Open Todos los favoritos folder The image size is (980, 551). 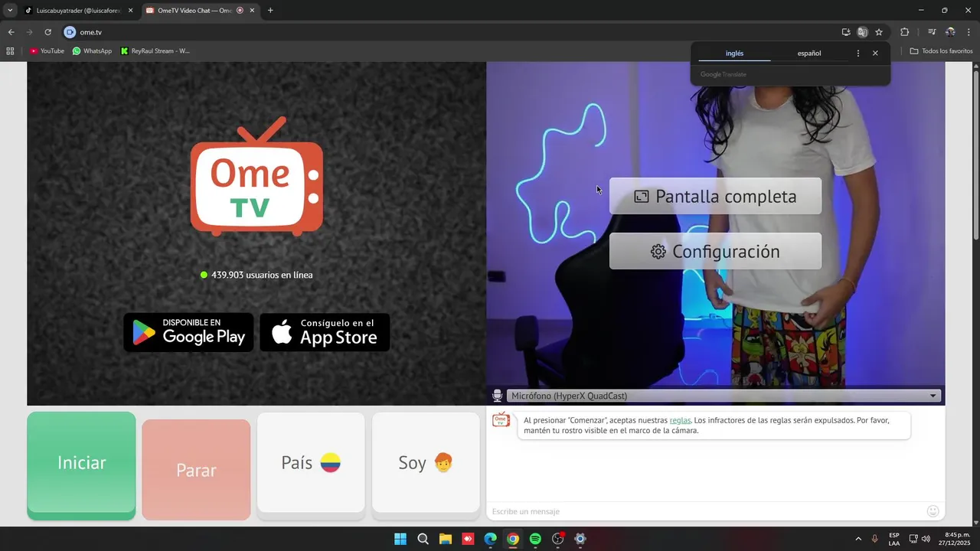(941, 51)
